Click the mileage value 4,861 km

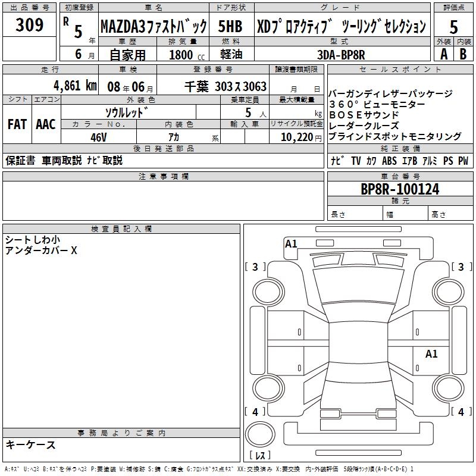tap(74, 86)
